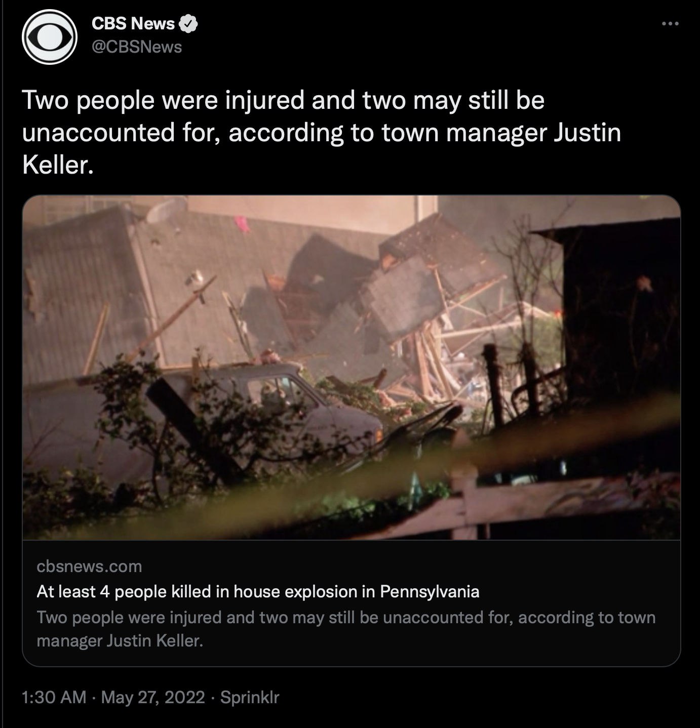This screenshot has height=728, width=700.
Task: Open the CBS News display name
Action: [133, 23]
